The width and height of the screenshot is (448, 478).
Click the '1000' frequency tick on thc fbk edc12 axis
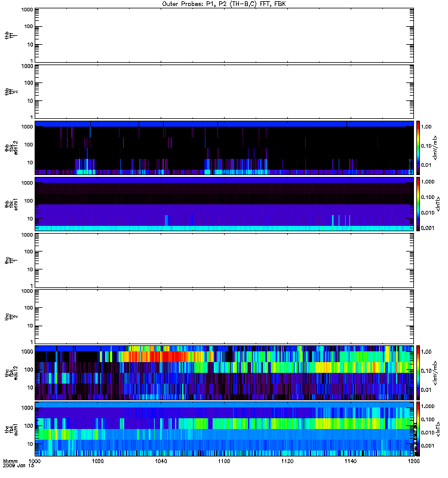point(27,352)
